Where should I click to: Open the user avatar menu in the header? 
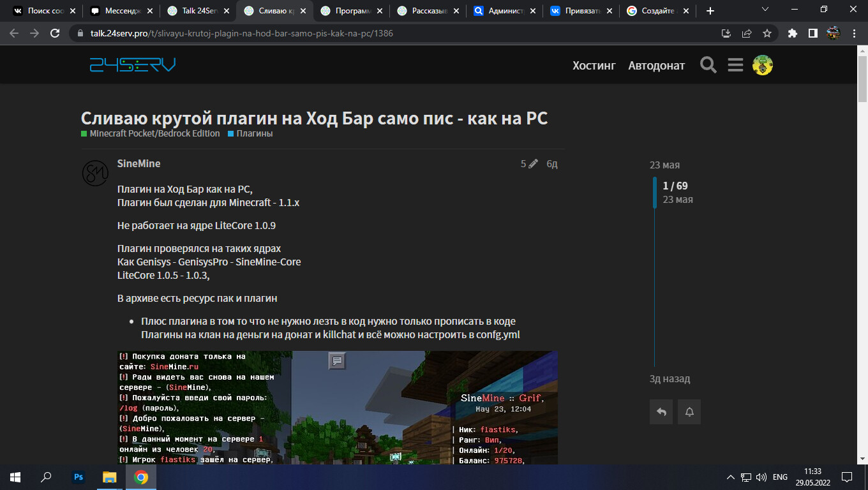tap(763, 65)
